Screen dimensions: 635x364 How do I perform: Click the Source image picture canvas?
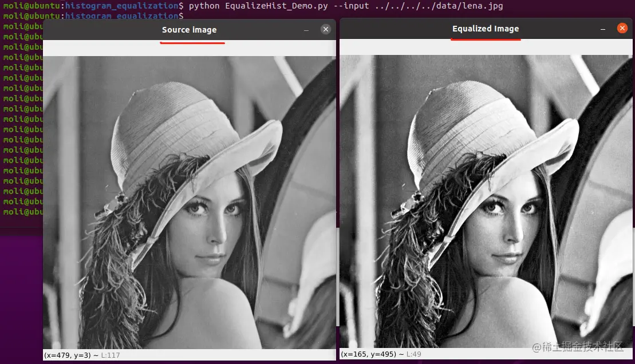coord(190,203)
